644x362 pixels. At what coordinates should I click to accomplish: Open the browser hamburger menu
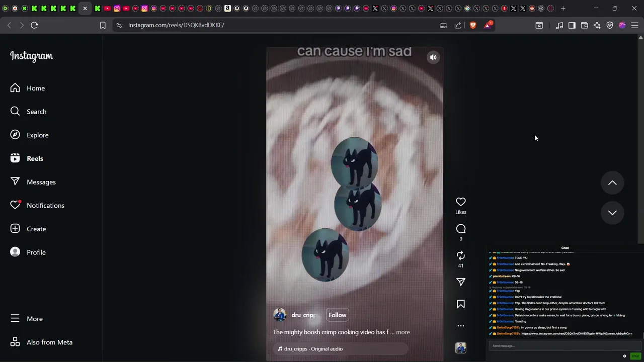[x=635, y=25]
